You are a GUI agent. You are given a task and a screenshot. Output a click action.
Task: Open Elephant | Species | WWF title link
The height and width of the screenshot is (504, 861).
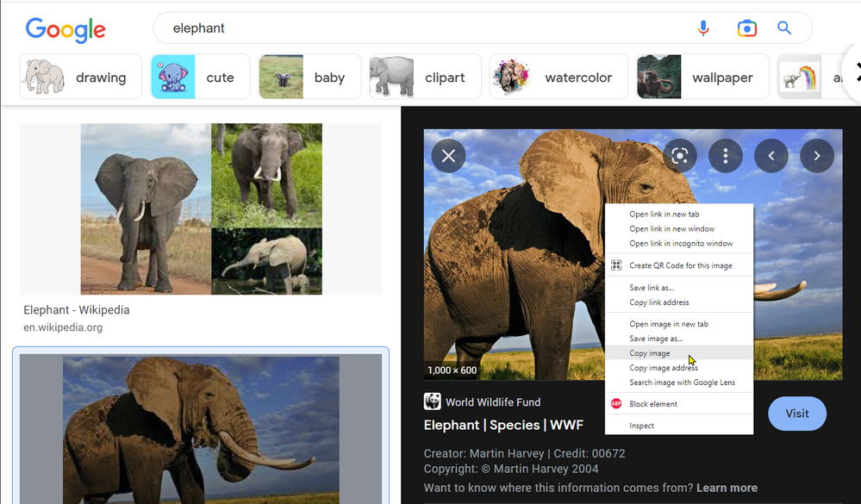tap(503, 425)
